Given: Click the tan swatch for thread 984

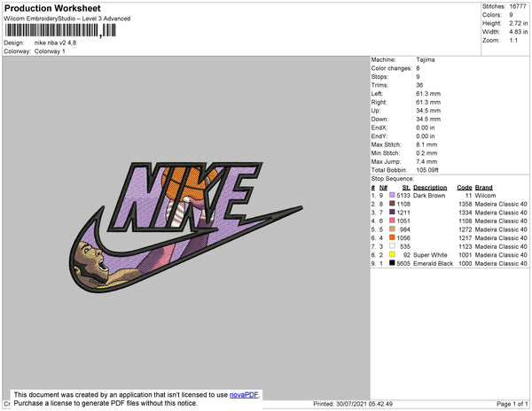Looking at the screenshot, I should coord(392,229).
